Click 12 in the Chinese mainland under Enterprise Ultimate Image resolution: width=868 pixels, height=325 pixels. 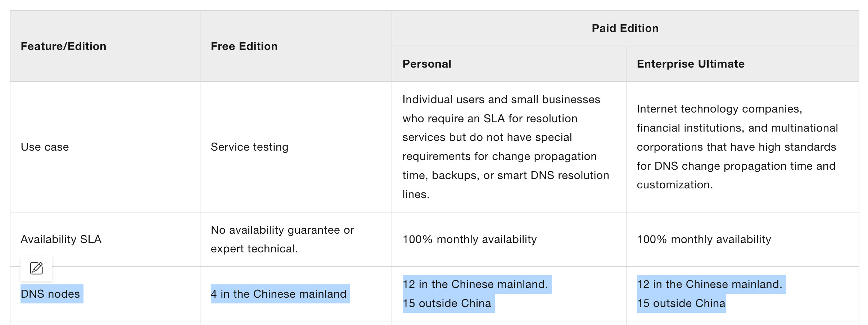coord(709,284)
